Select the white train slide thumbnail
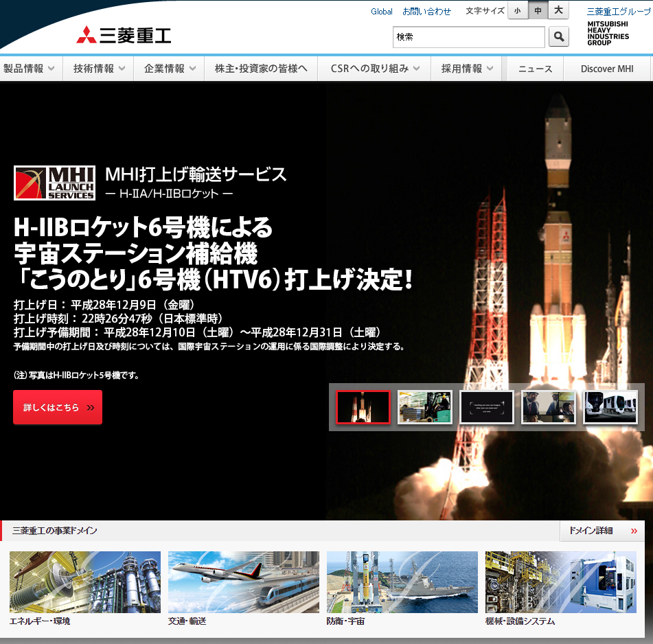The width and height of the screenshot is (653, 644). pos(610,407)
